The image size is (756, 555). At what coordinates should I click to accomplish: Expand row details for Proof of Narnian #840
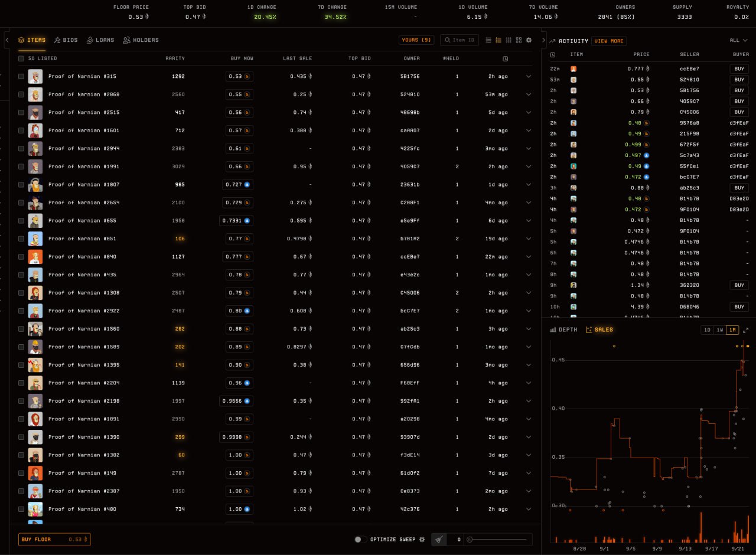point(529,257)
